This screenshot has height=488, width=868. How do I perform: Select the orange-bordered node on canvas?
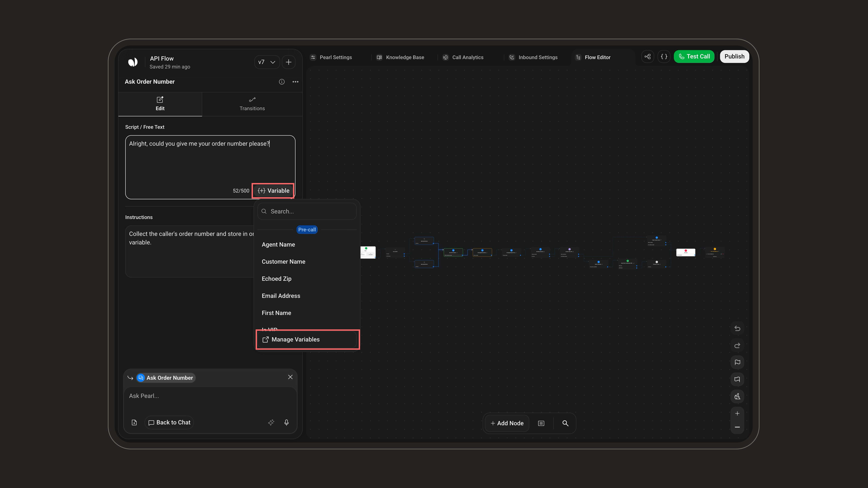tap(482, 252)
